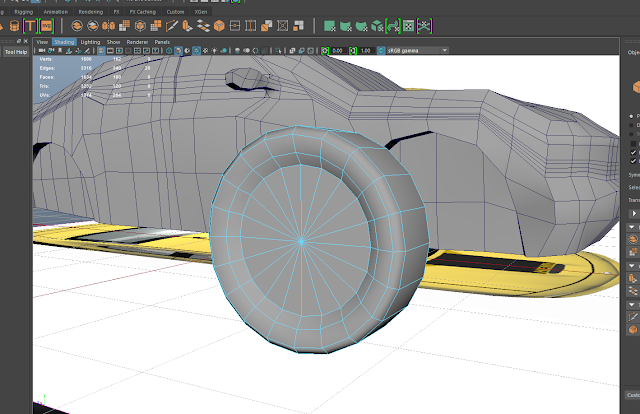Viewport: 640px width, 414px height.
Task: Collapse the second Modeling Toolkit section arrow
Action: pyautogui.click(x=632, y=266)
